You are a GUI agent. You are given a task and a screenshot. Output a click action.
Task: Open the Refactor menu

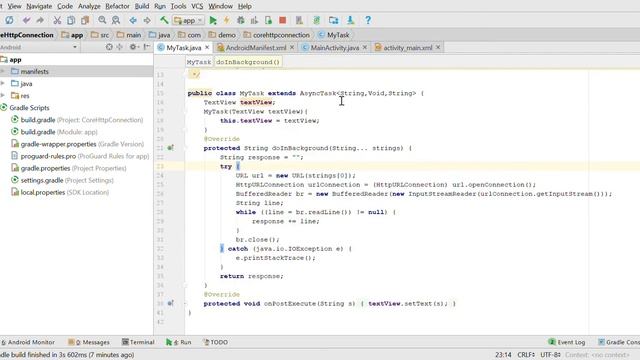pyautogui.click(x=118, y=6)
